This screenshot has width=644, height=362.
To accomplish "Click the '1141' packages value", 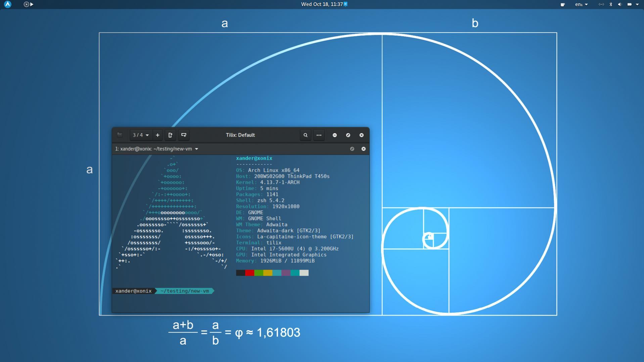I will [272, 194].
